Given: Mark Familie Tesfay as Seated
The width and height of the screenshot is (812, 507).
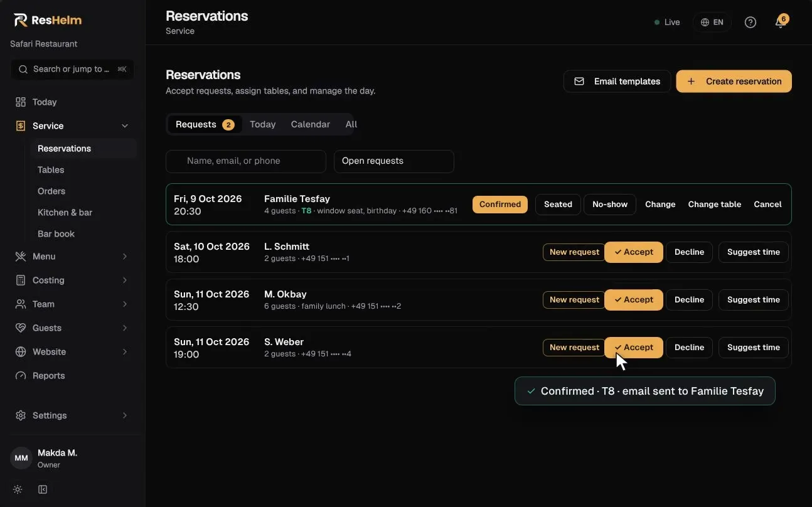Looking at the screenshot, I should tap(558, 205).
